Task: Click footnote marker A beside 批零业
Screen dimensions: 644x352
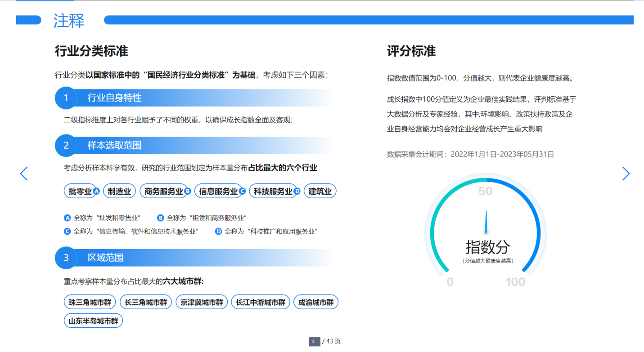Action: click(x=96, y=192)
